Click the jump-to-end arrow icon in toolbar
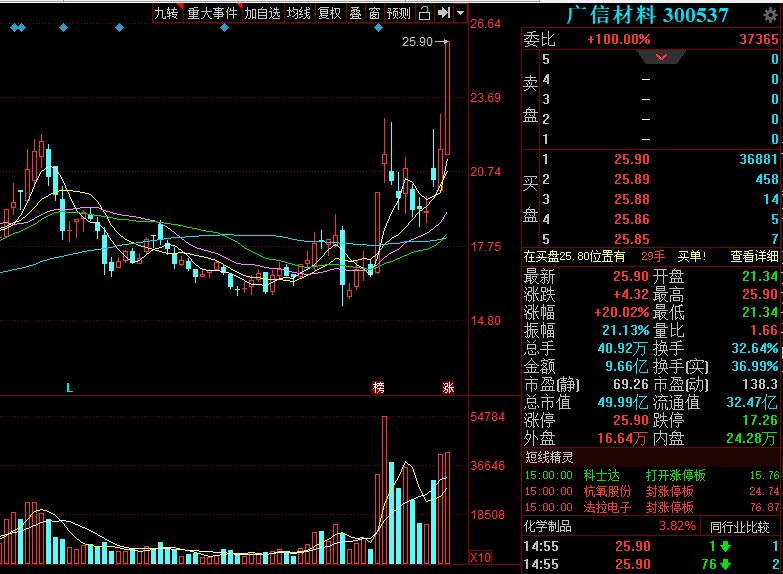Screen dimensions: 783x574 pos(444,13)
